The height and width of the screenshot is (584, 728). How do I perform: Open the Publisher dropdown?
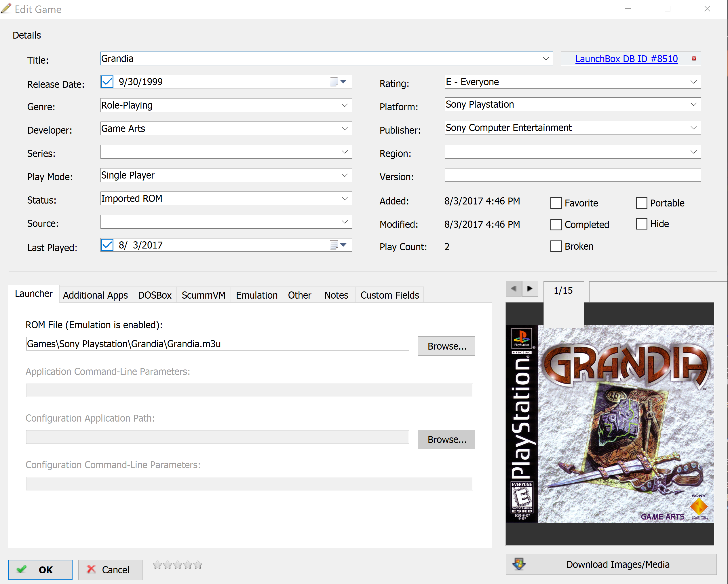693,128
